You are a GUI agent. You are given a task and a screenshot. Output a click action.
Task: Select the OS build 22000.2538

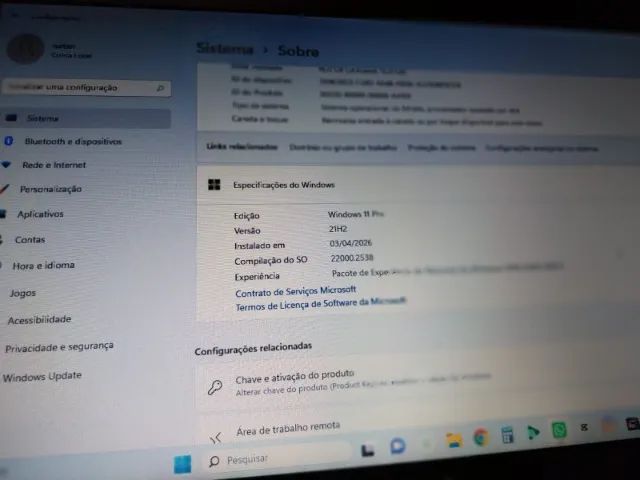pos(352,258)
